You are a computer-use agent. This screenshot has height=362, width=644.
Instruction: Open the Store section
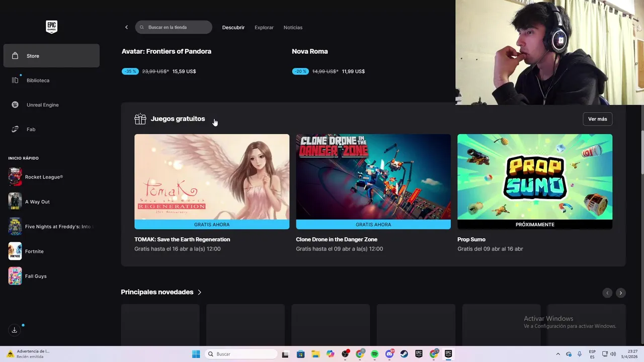click(51, 56)
